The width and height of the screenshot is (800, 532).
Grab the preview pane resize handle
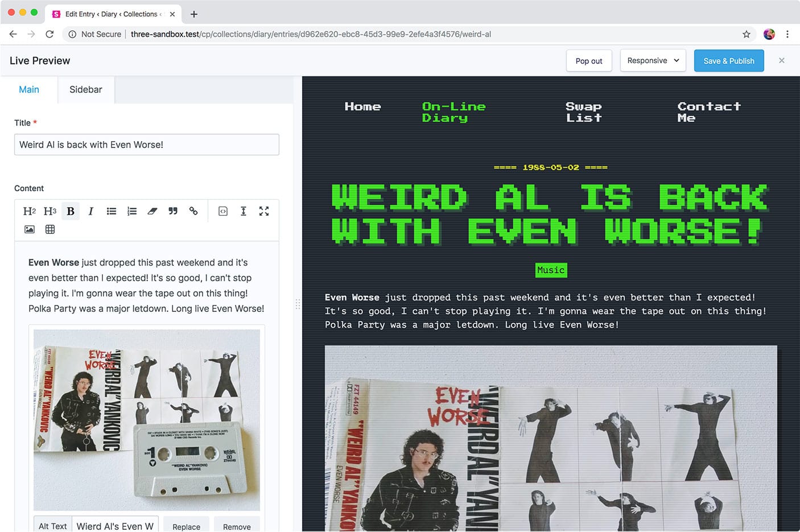point(298,304)
